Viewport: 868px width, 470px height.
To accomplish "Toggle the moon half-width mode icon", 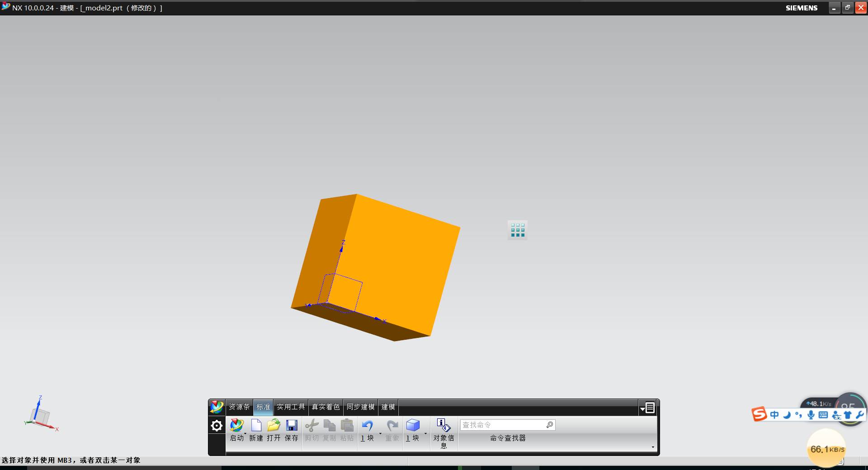I will pos(787,415).
